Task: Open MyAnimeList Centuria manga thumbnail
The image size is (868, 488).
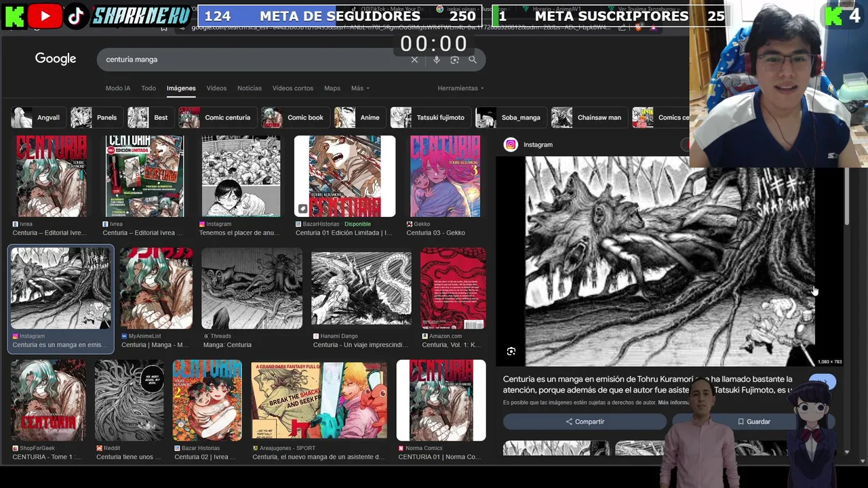Action: (x=156, y=288)
